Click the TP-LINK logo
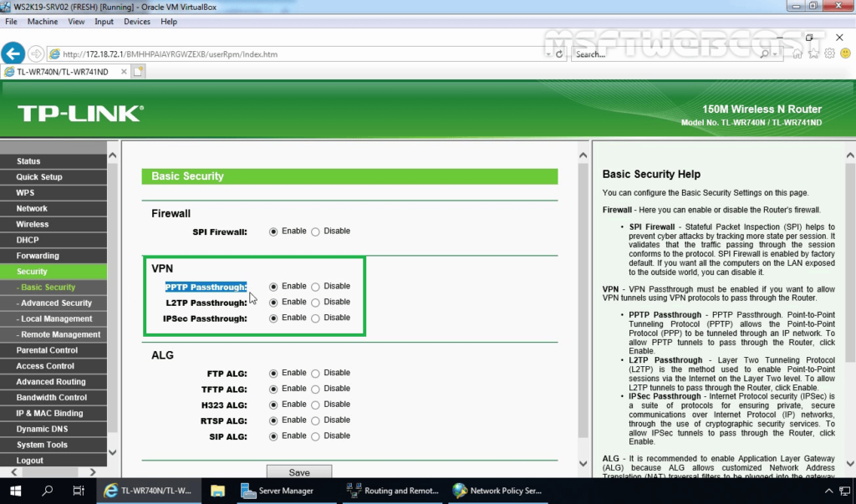 (x=81, y=114)
